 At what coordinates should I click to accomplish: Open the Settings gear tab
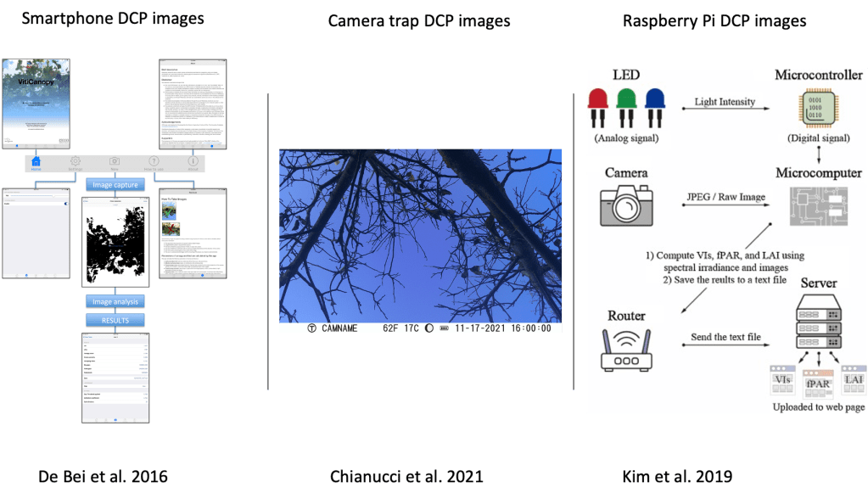tap(75, 163)
